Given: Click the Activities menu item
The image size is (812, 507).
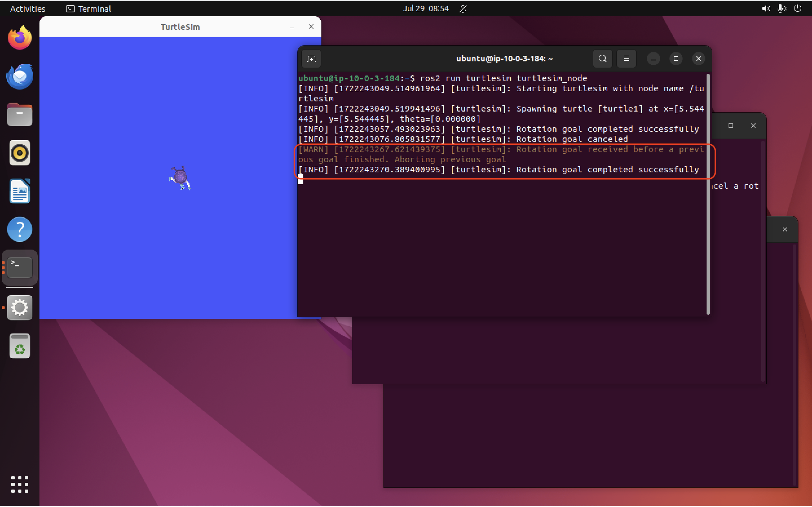Looking at the screenshot, I should [x=28, y=9].
